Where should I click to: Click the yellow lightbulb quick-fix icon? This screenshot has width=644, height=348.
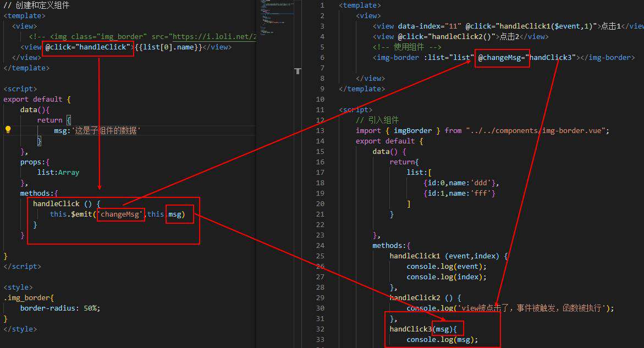click(8, 130)
